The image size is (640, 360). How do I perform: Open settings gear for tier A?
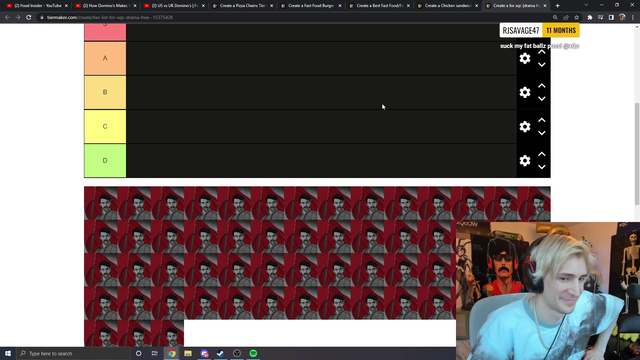(x=524, y=58)
